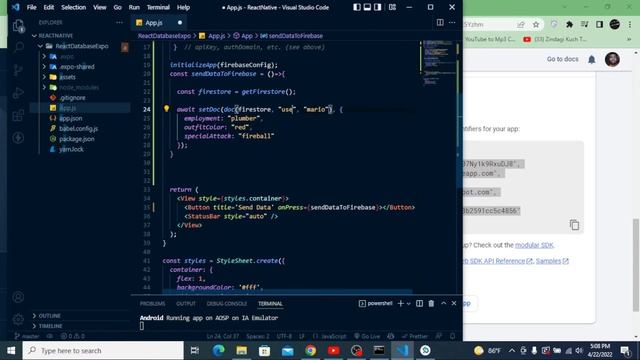Close the terminal panel with the X

(x=453, y=303)
